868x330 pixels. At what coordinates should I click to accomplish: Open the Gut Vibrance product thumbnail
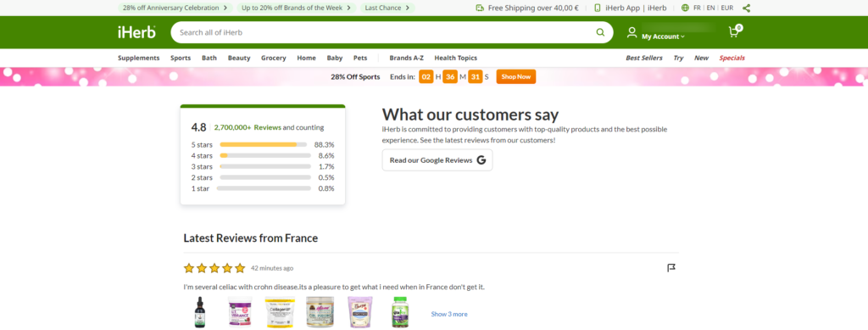pyautogui.click(x=240, y=313)
